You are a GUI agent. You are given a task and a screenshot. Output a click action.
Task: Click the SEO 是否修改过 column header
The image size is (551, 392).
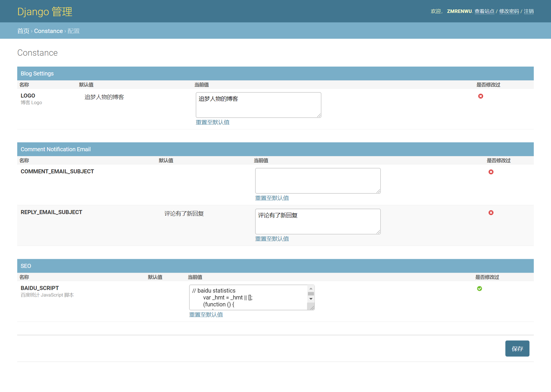[x=487, y=277]
